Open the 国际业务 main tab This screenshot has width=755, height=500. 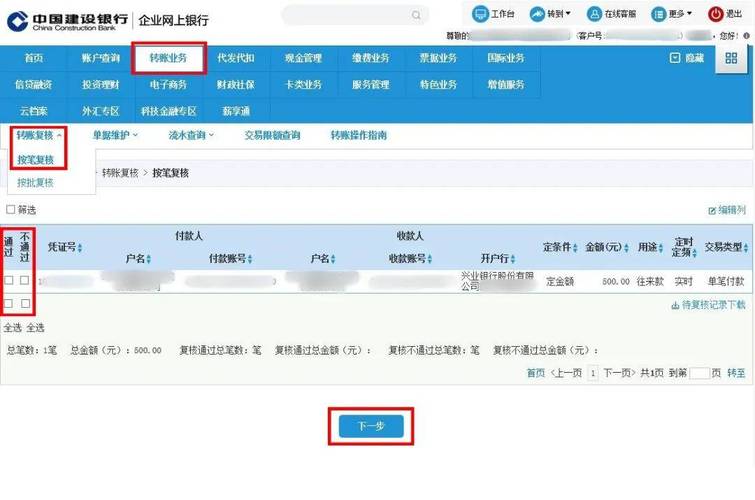tap(506, 58)
